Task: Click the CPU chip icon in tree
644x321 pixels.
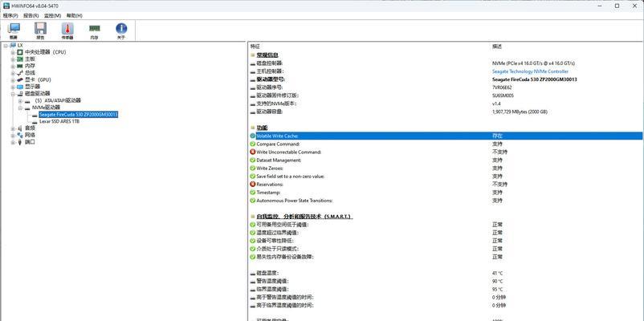Action: tap(20, 52)
